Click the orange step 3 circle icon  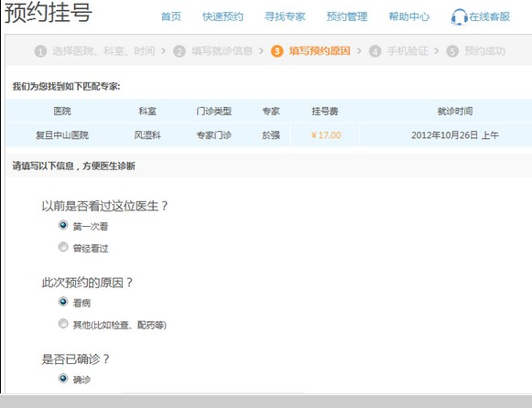(277, 51)
